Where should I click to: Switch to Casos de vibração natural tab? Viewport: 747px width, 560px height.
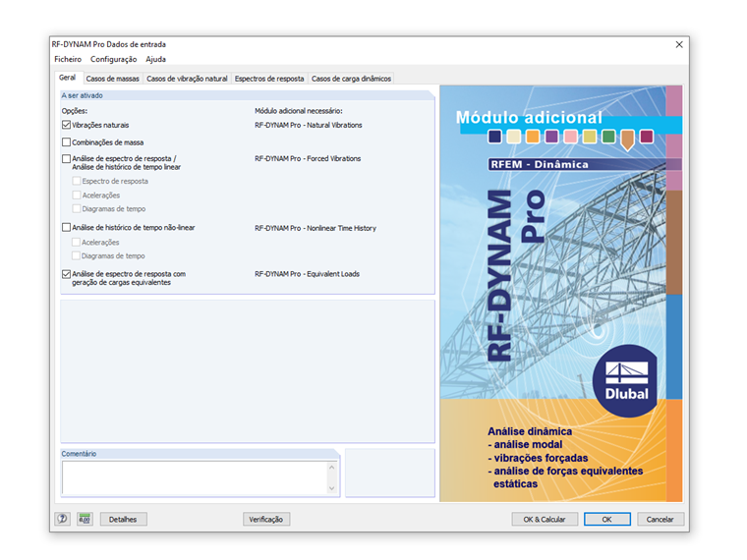(x=187, y=79)
